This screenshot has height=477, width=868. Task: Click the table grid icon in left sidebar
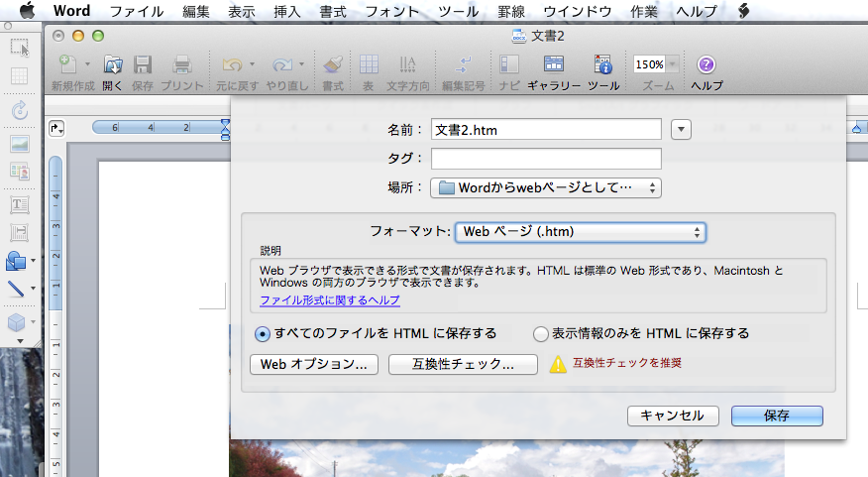[20, 76]
